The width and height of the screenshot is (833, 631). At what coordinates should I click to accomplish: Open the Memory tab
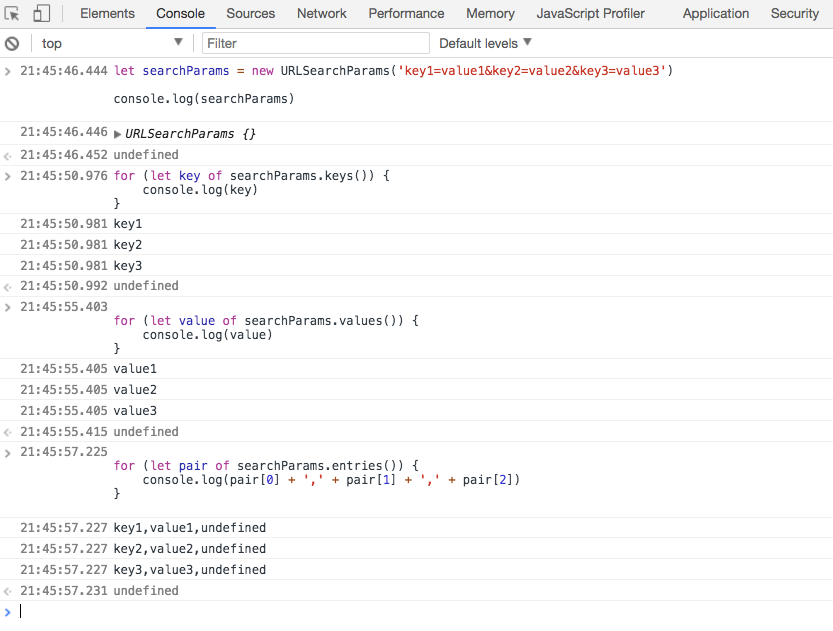click(490, 13)
